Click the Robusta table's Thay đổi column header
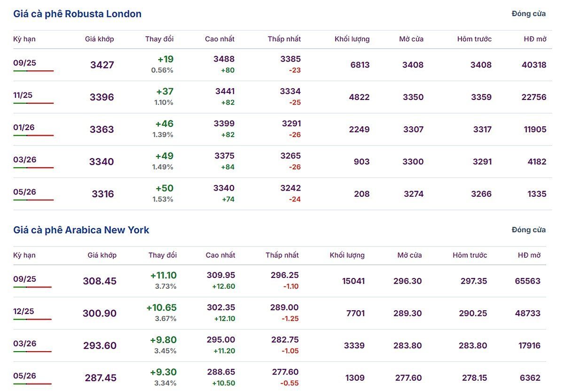The width and height of the screenshot is (564, 392). (x=159, y=39)
